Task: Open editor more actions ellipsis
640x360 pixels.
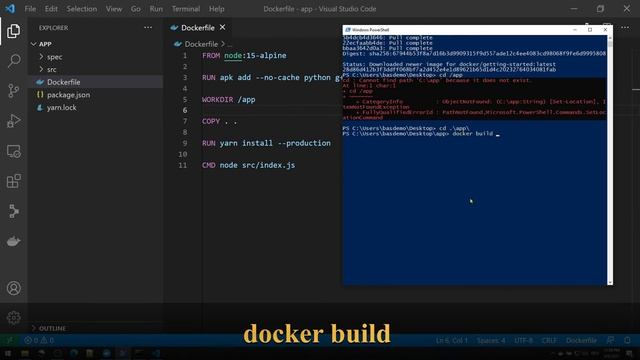Action: click(625, 28)
